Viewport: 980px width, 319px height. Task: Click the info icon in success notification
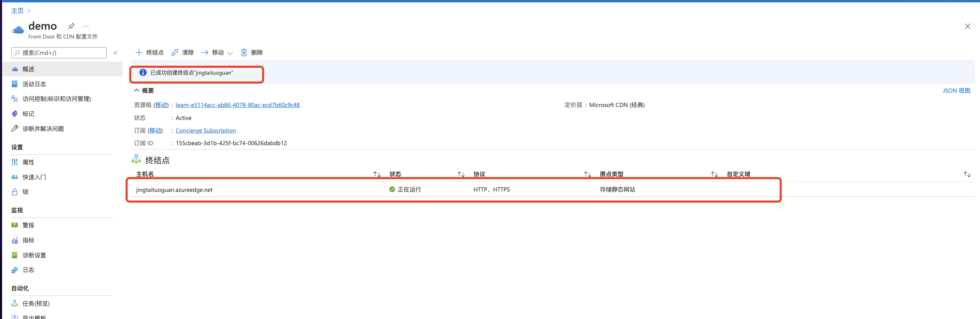pyautogui.click(x=143, y=73)
